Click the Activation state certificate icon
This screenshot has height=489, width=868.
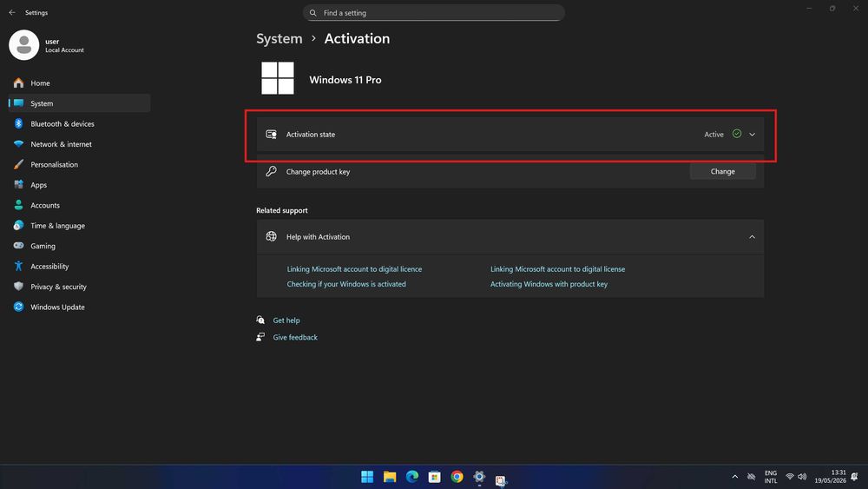click(x=271, y=134)
